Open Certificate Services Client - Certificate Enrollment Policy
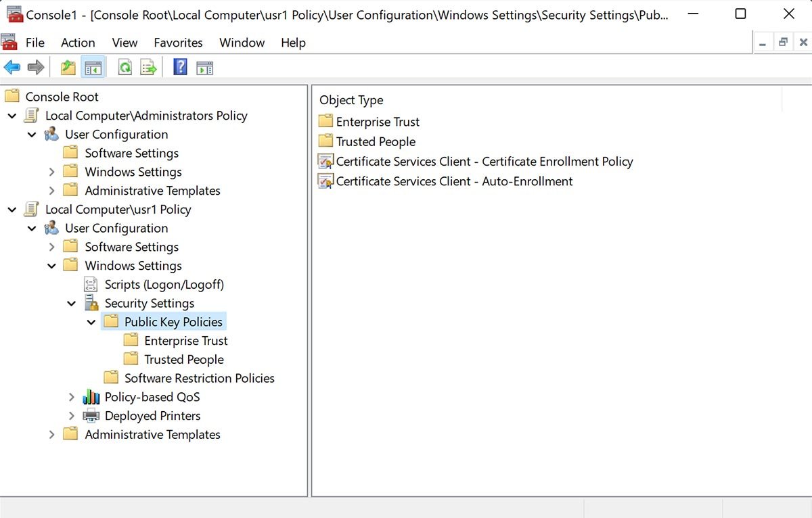Screen dimensions: 812x518 point(484,161)
